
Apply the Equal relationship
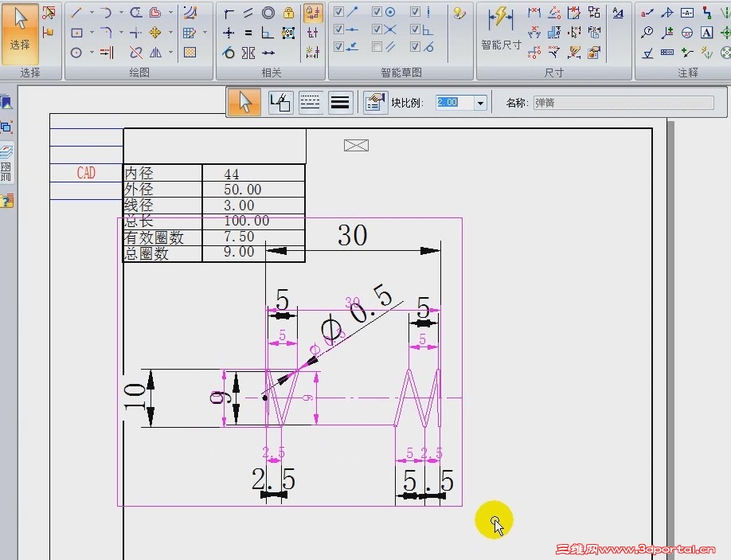point(248,33)
